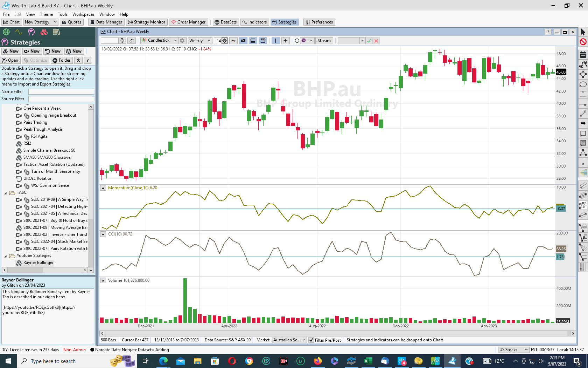Uncheck the Filter Pre/Post checkbox
This screenshot has height=368, width=588.
tap(311, 340)
